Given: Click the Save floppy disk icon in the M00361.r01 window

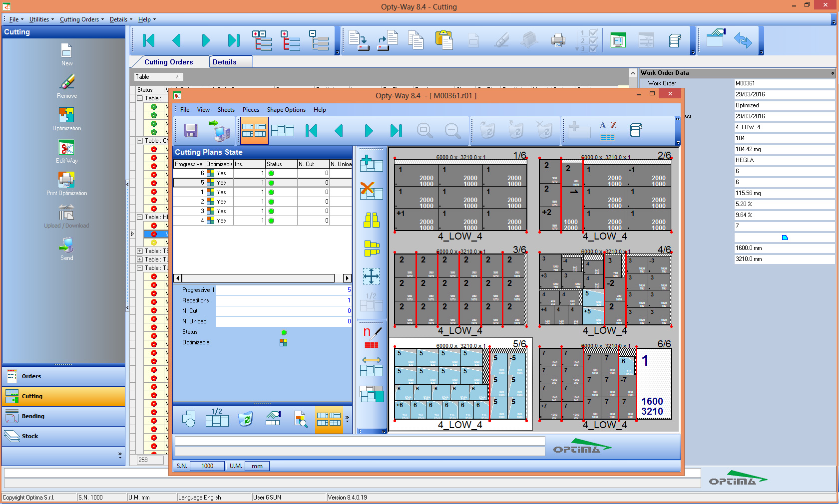Looking at the screenshot, I should click(191, 131).
